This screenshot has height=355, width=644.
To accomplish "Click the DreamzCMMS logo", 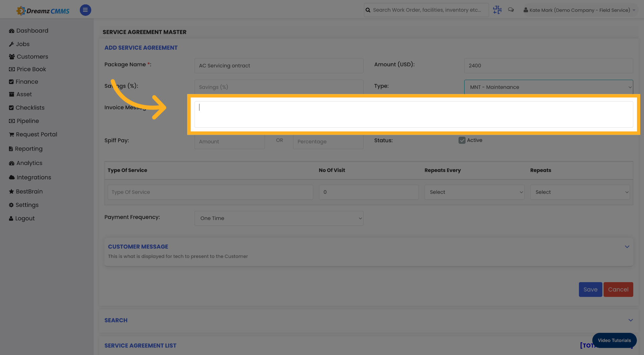I will 43,10.
